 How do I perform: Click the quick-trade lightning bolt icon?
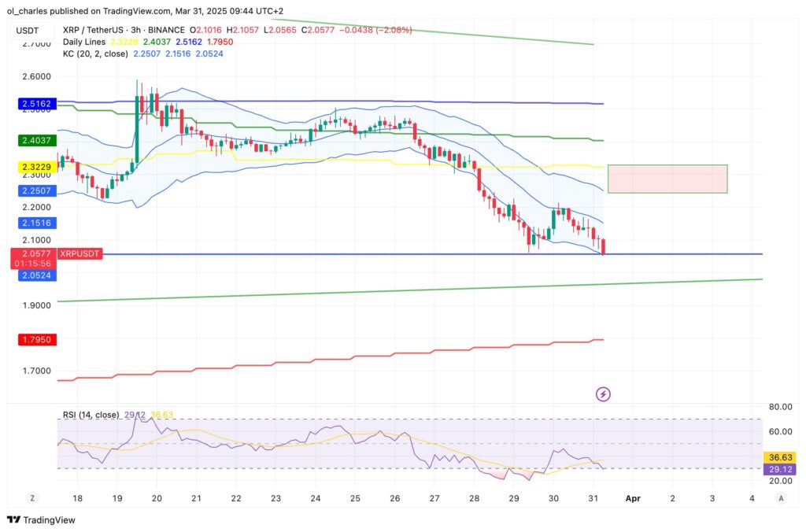pos(604,393)
